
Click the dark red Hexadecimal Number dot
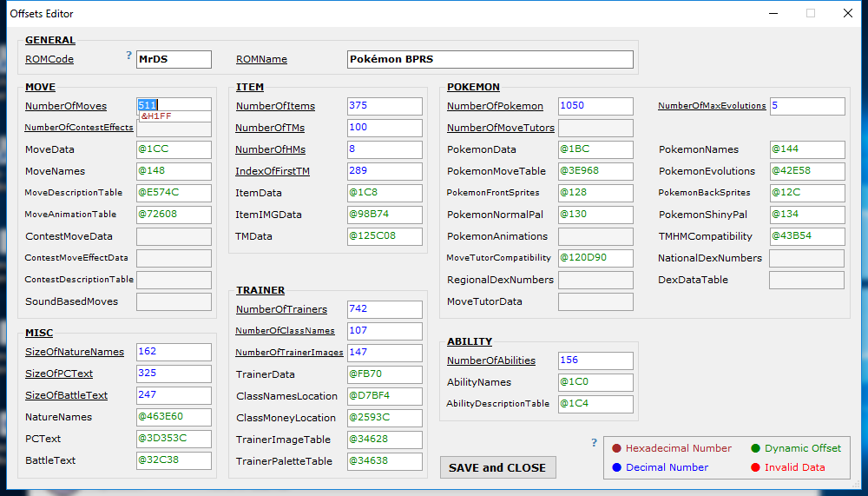pyautogui.click(x=616, y=448)
